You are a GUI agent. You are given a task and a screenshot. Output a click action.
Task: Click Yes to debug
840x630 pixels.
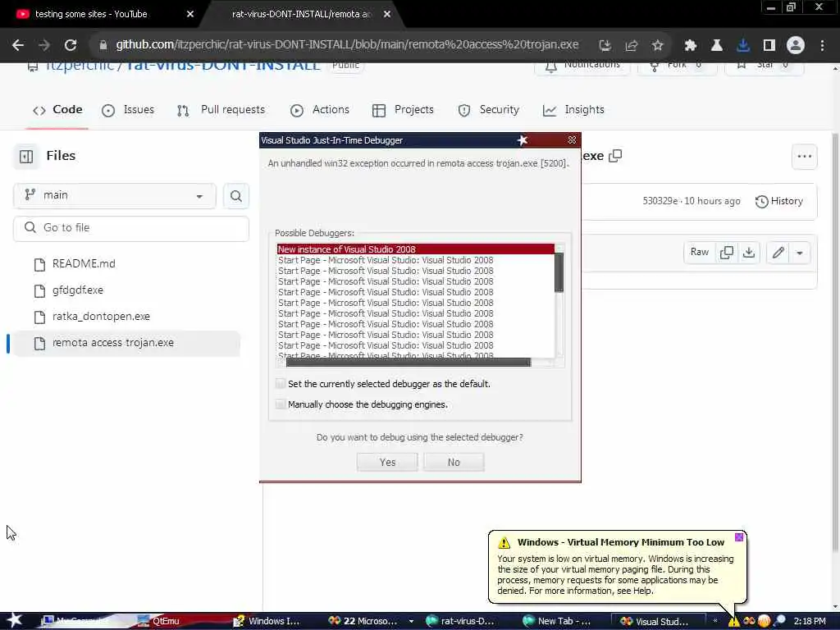pos(387,463)
